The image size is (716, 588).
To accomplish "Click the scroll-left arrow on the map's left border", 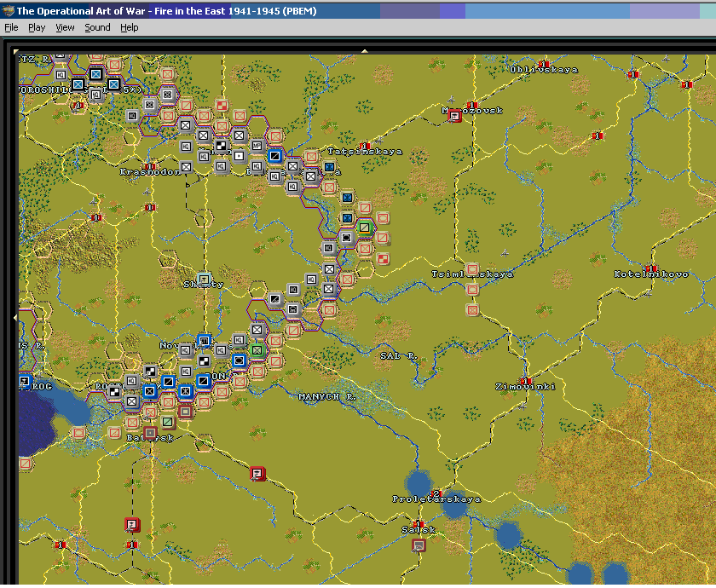I will pos(16,317).
